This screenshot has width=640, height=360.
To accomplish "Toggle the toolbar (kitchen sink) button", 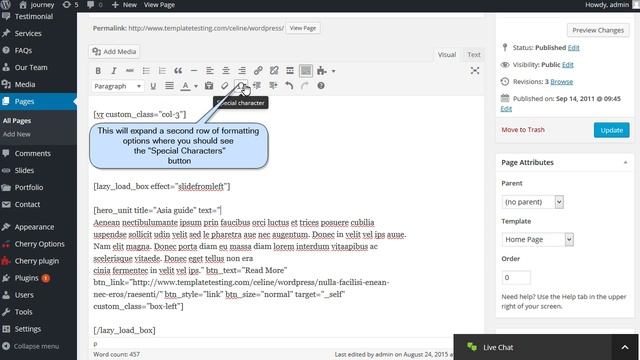I will pos(306,71).
